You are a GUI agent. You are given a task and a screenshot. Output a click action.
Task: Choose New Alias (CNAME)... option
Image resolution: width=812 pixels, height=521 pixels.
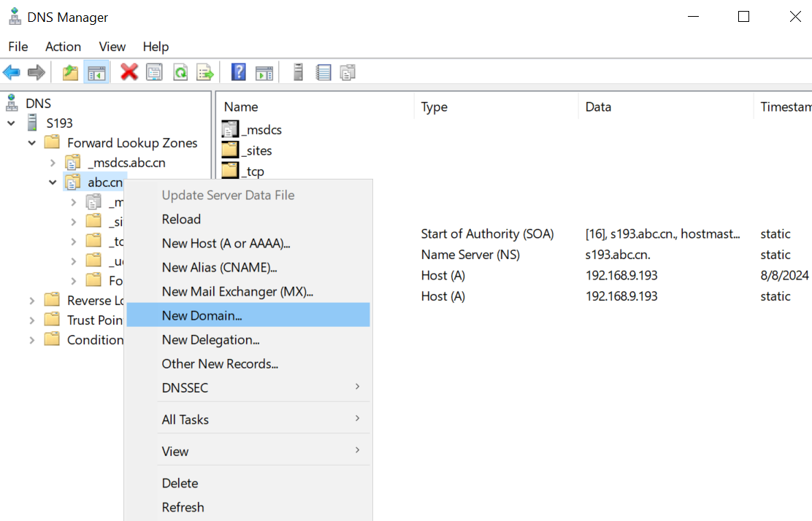tap(248, 268)
